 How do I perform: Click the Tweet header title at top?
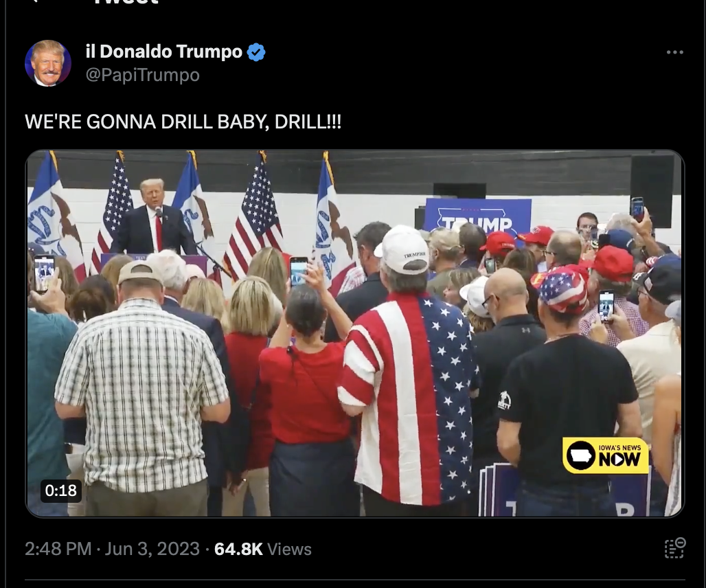[125, 2]
